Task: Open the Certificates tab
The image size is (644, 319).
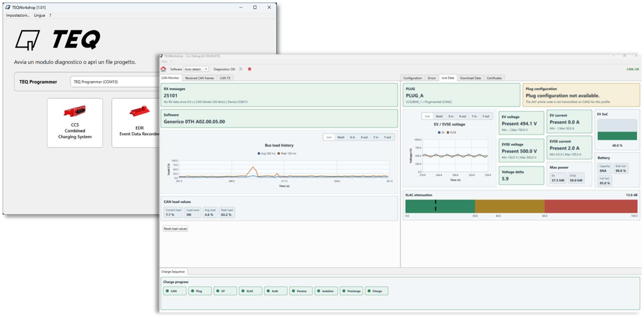Action: [x=494, y=78]
